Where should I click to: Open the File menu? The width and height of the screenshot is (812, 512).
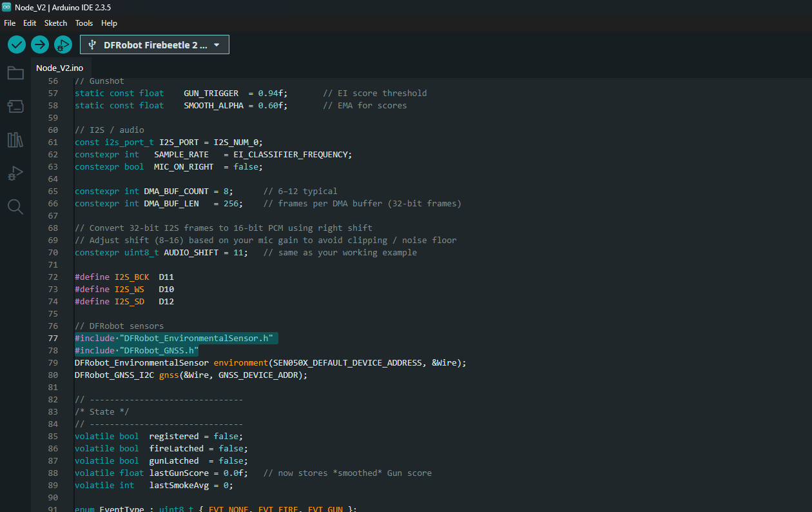pos(10,23)
